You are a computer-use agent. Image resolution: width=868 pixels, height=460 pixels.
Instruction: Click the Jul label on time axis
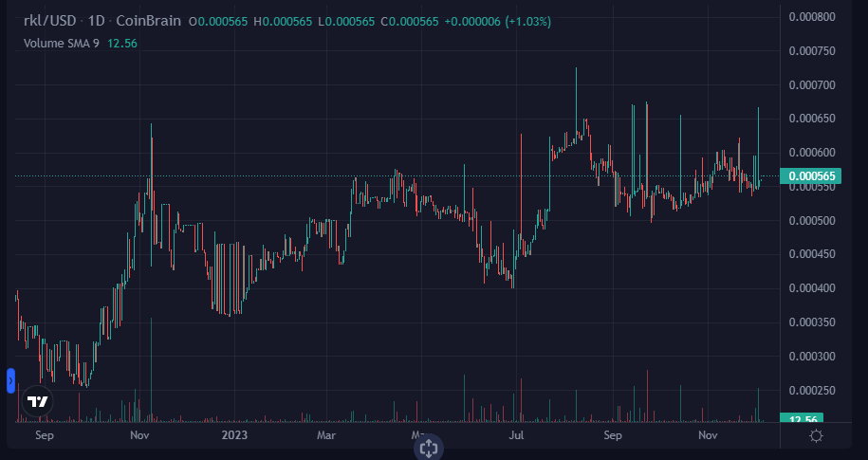click(516, 435)
